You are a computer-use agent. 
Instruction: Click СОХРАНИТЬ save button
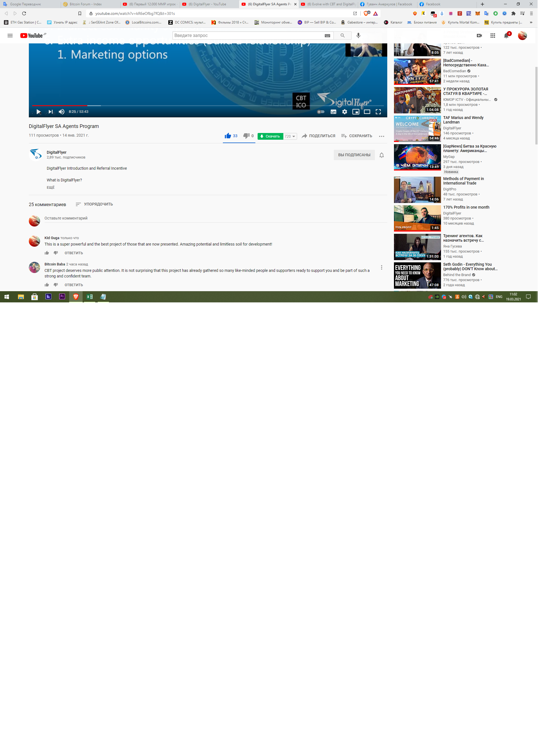[x=357, y=136]
